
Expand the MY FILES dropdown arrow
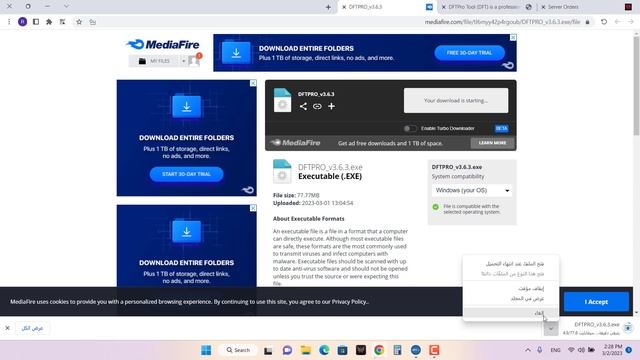point(184,61)
